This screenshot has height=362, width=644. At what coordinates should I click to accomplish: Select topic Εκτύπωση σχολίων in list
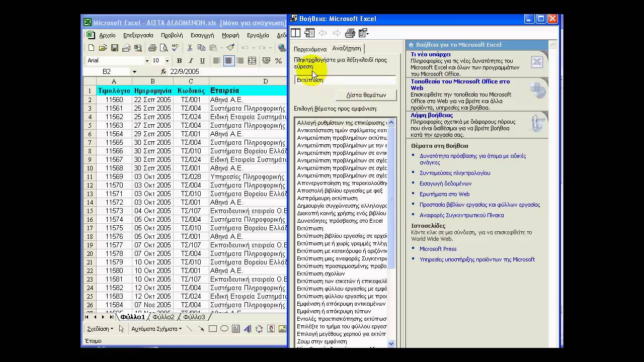[321, 274]
